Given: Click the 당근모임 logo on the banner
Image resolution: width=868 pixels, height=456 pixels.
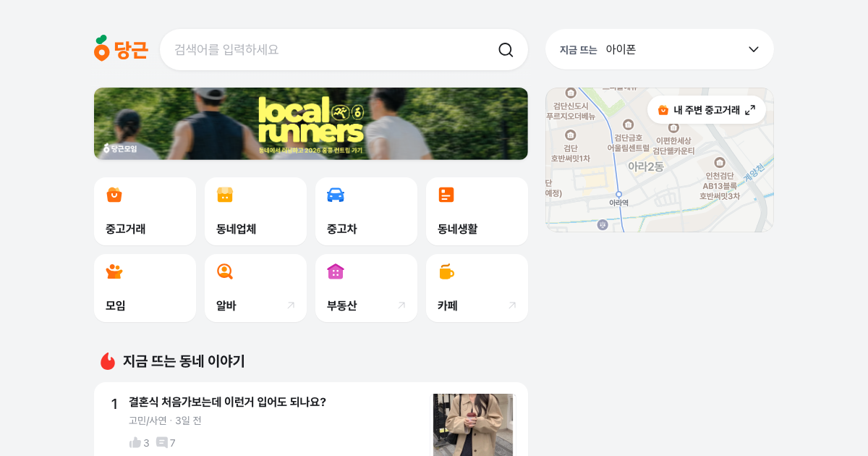Looking at the screenshot, I should tap(120, 148).
